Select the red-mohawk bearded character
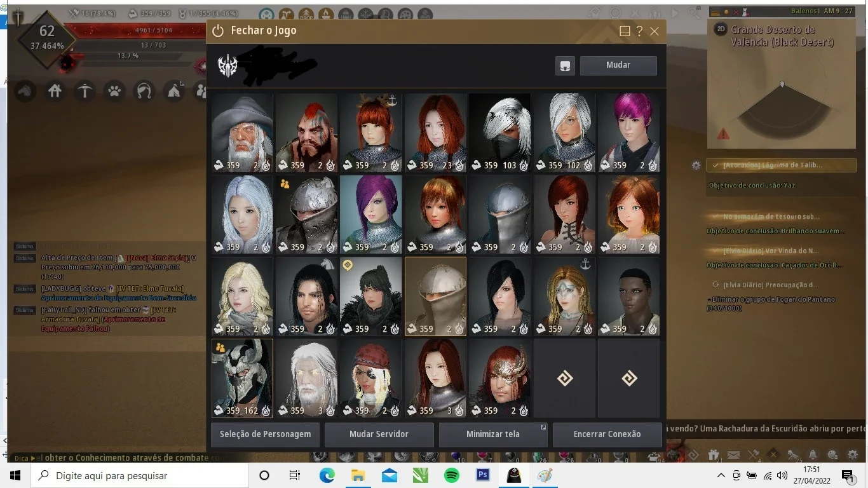Viewport: 868px width, 488px height. coord(306,133)
